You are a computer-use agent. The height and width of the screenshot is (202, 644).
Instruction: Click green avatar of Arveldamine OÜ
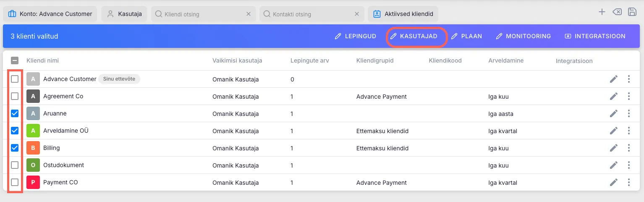tap(33, 131)
